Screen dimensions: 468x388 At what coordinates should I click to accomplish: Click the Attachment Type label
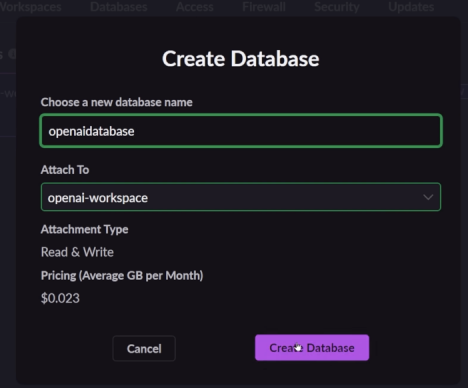click(x=84, y=229)
